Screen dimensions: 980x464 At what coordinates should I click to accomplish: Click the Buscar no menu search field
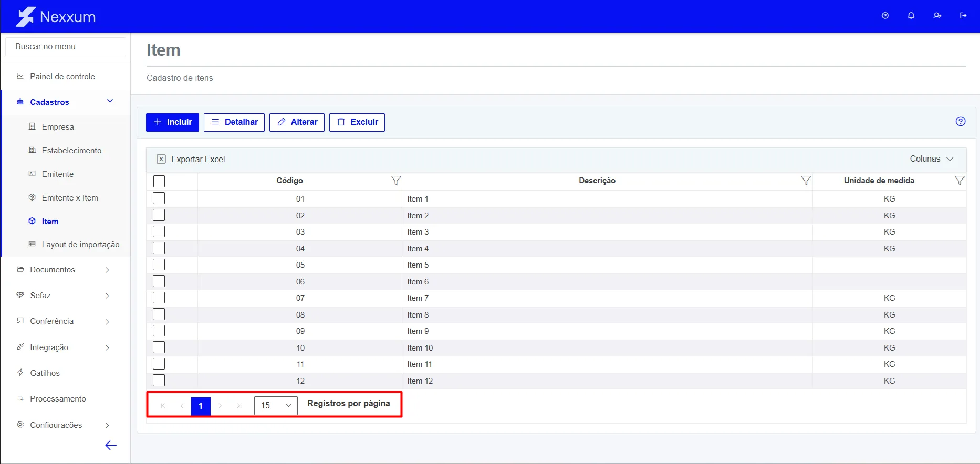[x=66, y=46]
